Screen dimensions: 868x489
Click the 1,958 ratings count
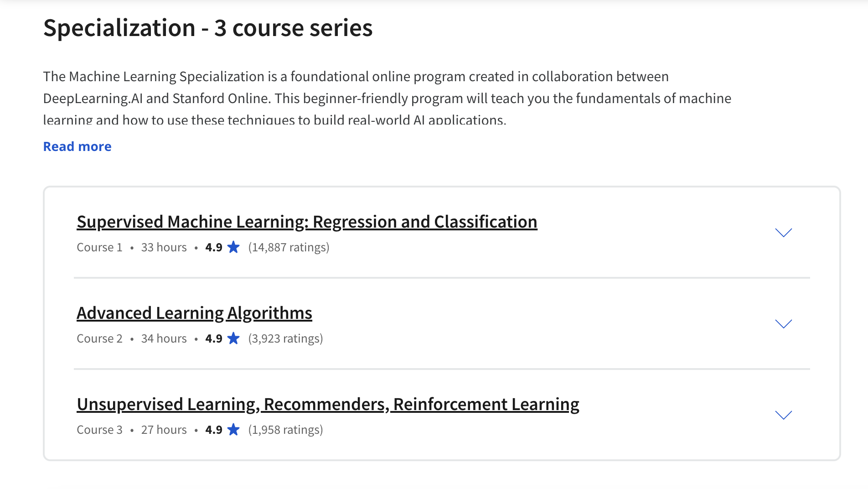pyautogui.click(x=285, y=429)
